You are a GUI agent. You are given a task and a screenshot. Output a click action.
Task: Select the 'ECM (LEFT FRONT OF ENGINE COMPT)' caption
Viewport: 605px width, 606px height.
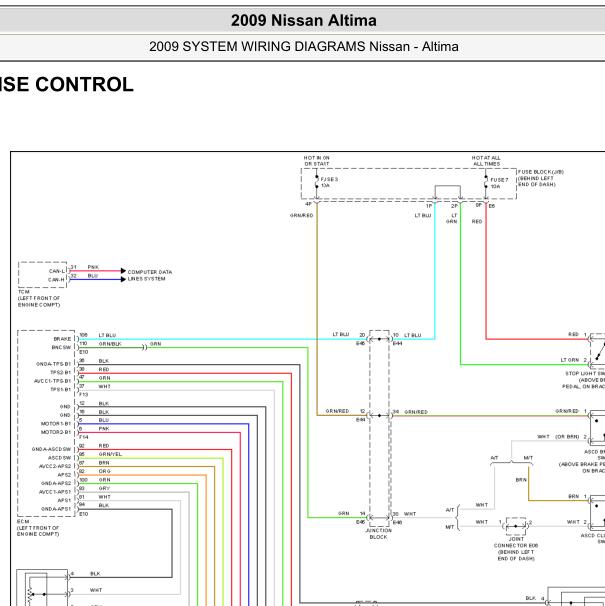tap(38, 528)
